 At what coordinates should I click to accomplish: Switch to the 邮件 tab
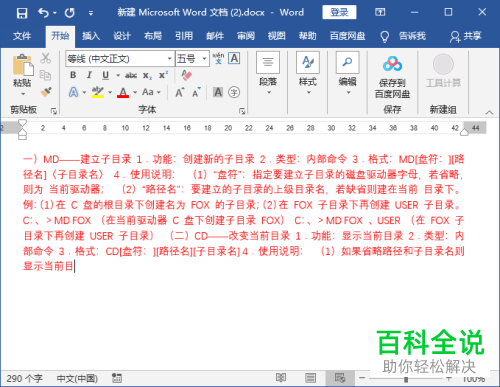pyautogui.click(x=215, y=36)
